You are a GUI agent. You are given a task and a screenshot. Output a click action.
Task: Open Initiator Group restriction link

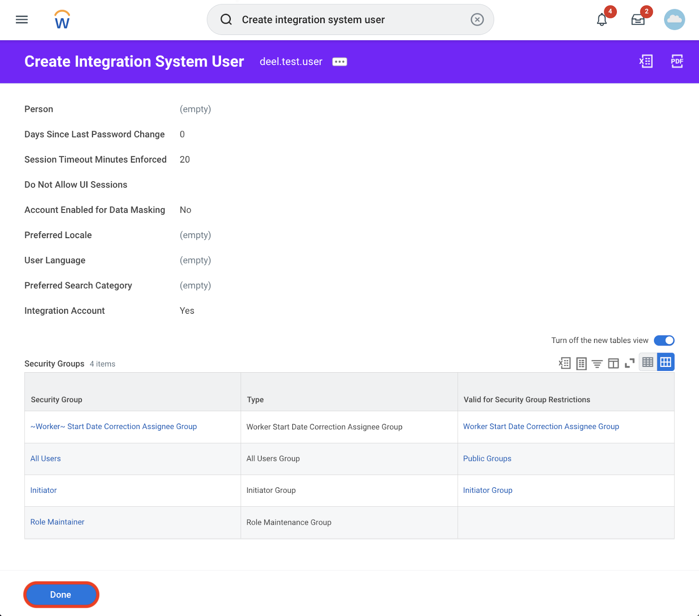click(488, 490)
